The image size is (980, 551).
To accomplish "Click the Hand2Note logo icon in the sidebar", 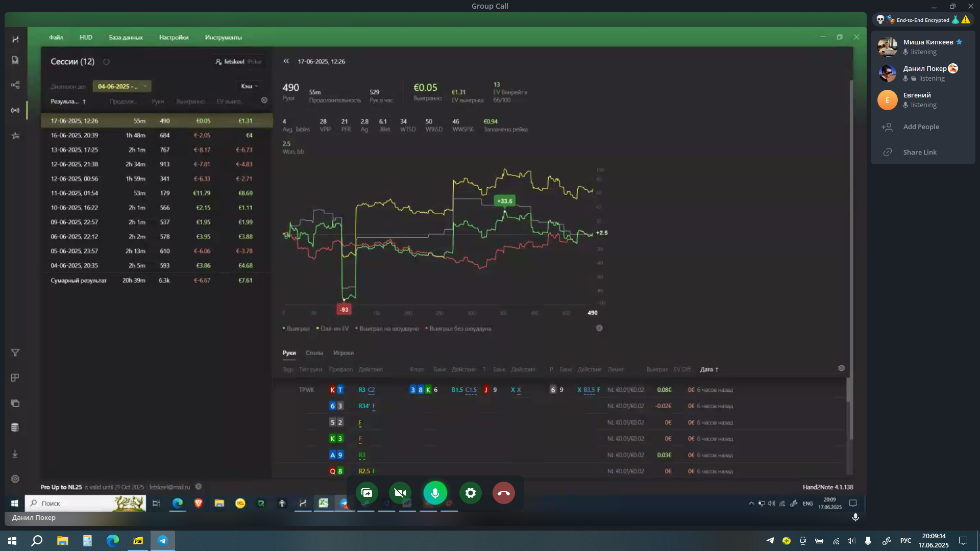I will 15,39.
